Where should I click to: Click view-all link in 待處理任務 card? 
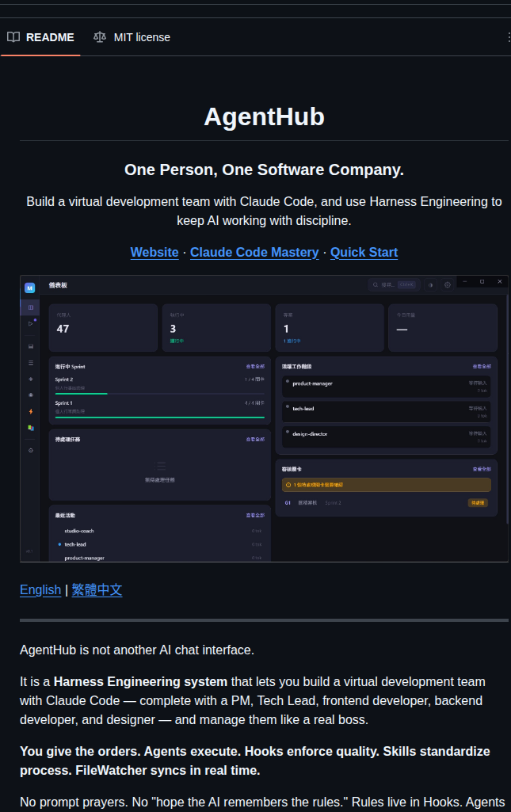(x=255, y=440)
